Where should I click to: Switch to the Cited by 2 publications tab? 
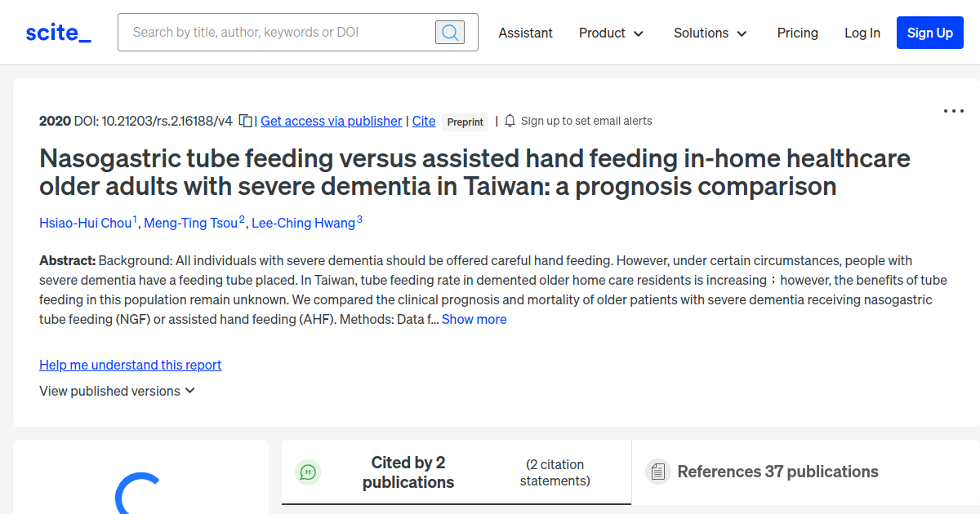coord(408,472)
